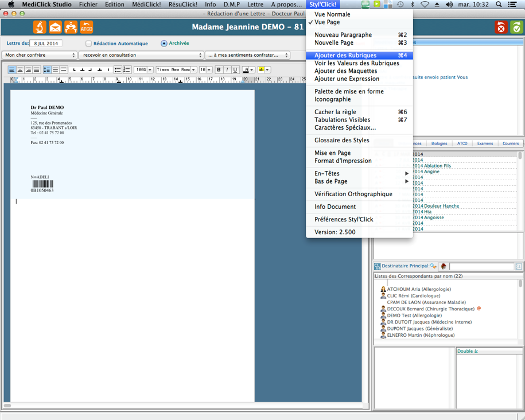The image size is (525, 420).
Task: Switch to the Biologies tab
Action: (439, 143)
